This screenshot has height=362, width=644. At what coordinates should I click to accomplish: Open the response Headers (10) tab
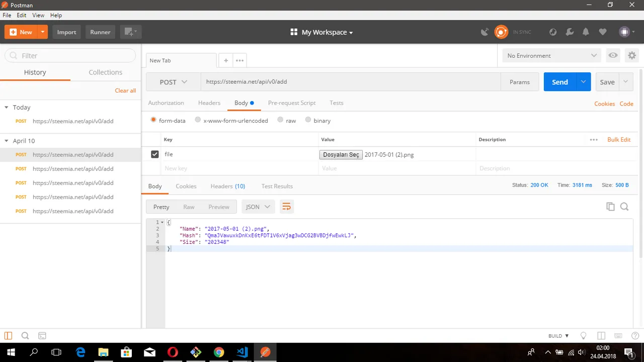(228, 186)
